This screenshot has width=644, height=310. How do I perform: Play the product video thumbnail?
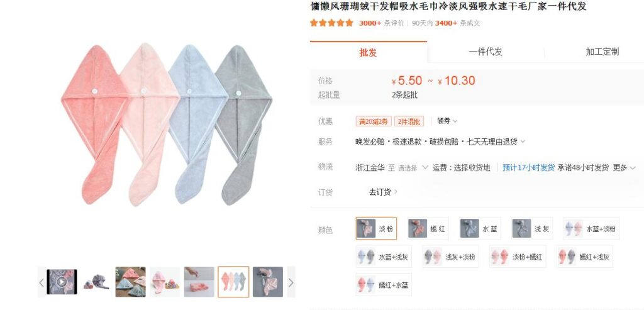coord(62,282)
